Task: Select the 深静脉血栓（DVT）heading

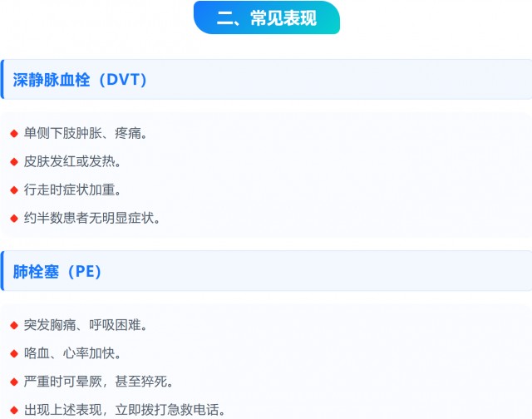Action: (80, 80)
